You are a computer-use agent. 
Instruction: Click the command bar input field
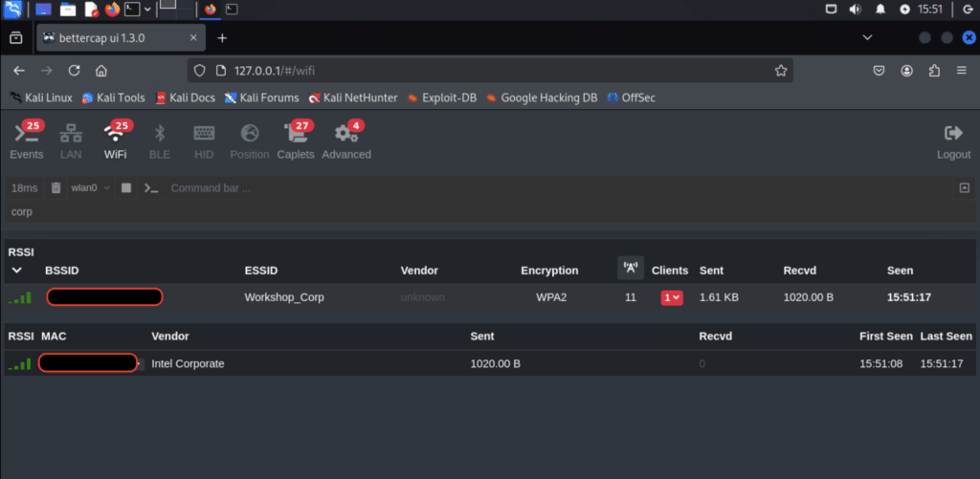pyautogui.click(x=555, y=188)
